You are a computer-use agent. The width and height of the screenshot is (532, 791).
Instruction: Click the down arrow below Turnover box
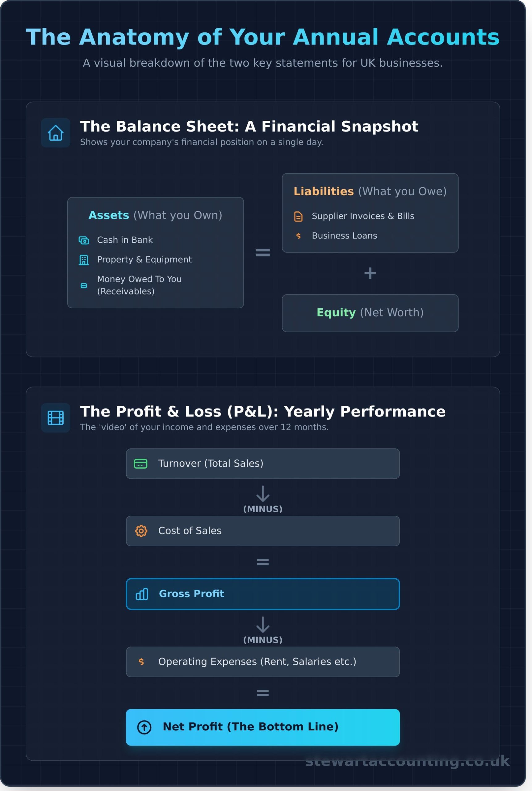pyautogui.click(x=263, y=494)
